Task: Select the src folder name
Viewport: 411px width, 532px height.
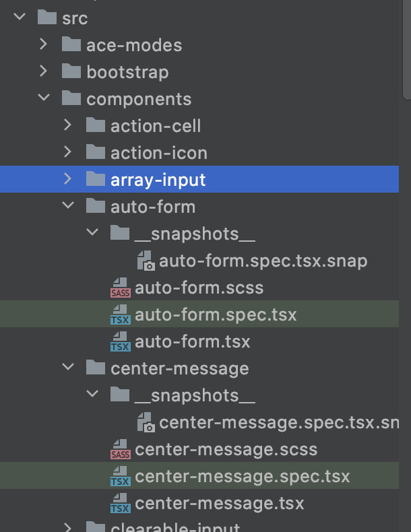Action: coord(75,18)
